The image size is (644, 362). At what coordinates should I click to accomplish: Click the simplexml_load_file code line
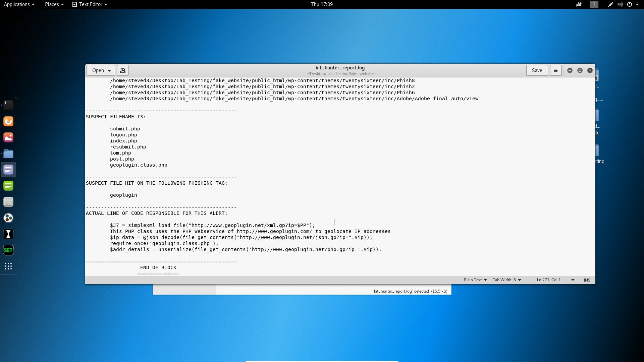tap(212, 225)
